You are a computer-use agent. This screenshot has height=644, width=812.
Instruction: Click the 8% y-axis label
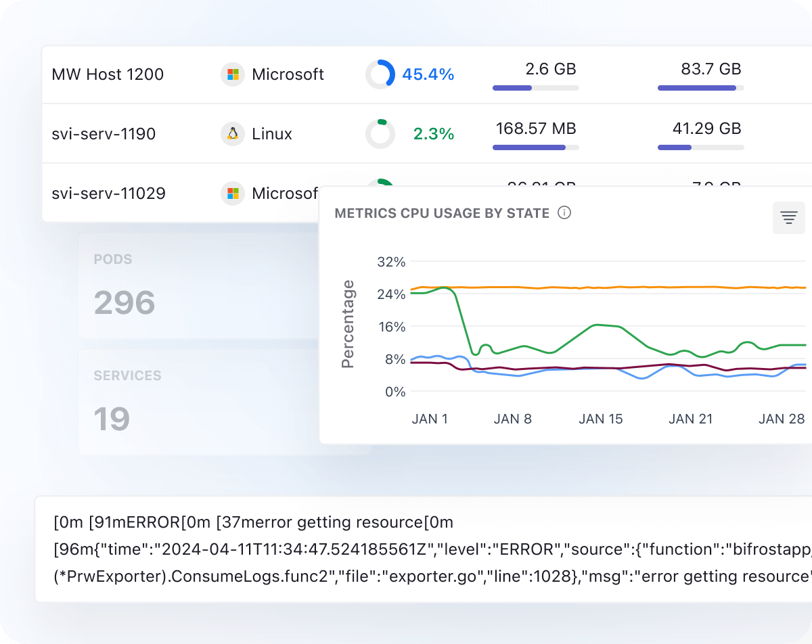[394, 359]
